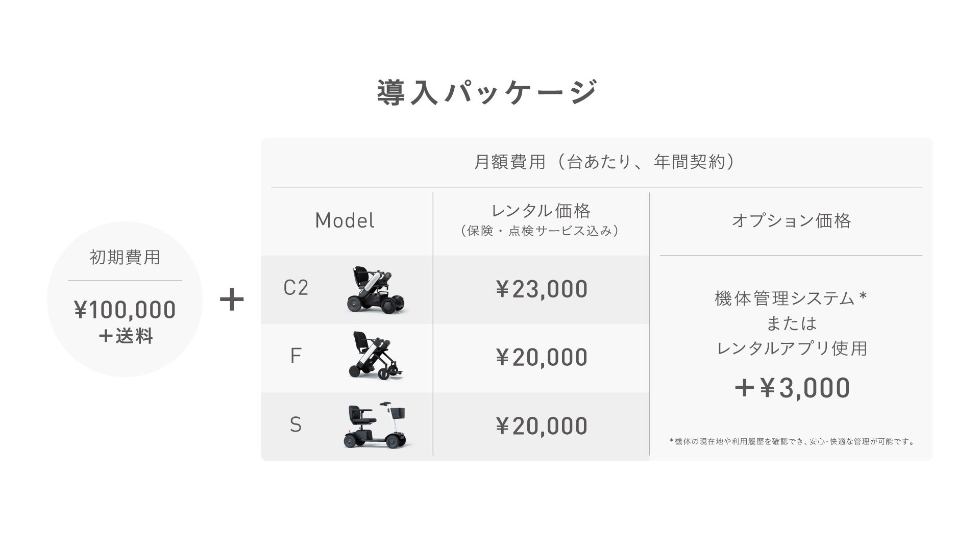Click the C2 wheelchair model image
Viewport: 980px width, 551px height.
pos(377,289)
